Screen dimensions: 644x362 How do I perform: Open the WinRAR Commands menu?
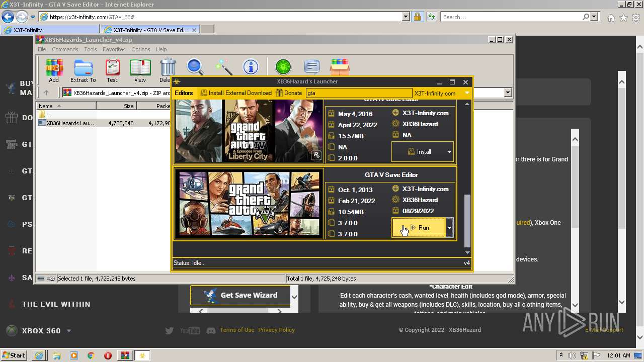click(65, 49)
